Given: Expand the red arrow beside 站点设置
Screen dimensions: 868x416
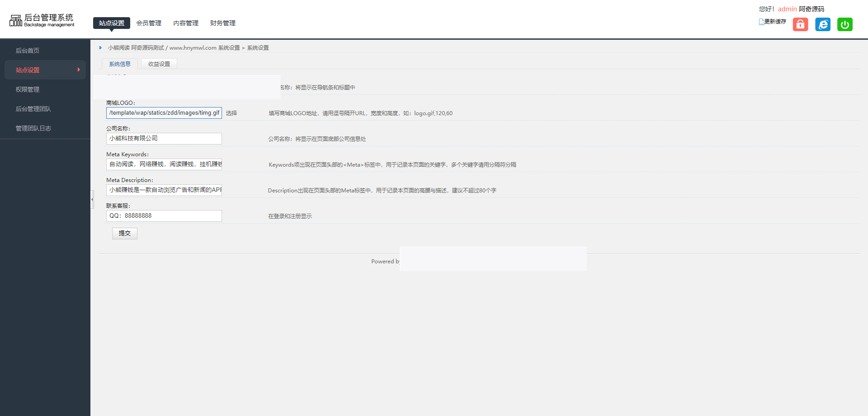Looking at the screenshot, I should [x=79, y=70].
